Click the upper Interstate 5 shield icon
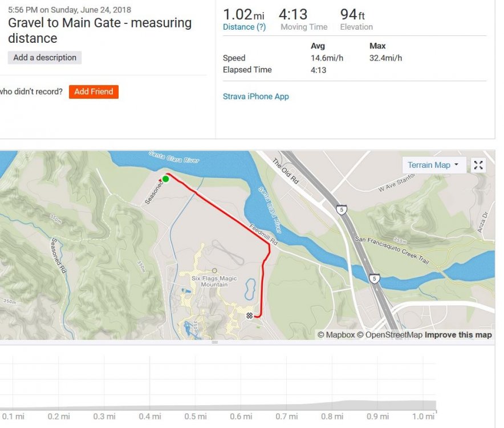The width and height of the screenshot is (504, 428). pos(341,210)
